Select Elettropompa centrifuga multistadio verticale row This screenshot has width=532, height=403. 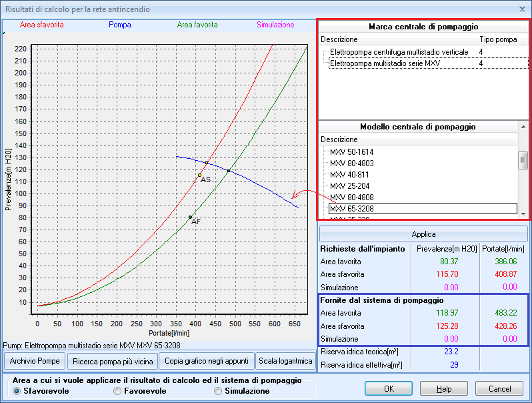[394, 51]
